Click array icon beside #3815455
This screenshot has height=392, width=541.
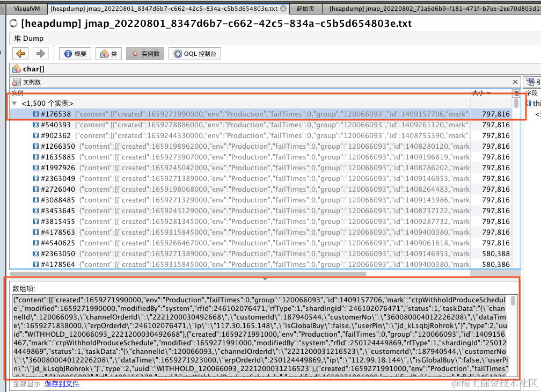tap(36, 221)
